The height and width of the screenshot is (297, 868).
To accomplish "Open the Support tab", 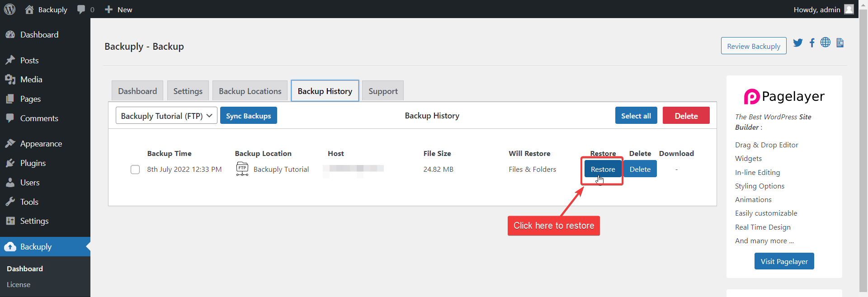I will [x=383, y=91].
